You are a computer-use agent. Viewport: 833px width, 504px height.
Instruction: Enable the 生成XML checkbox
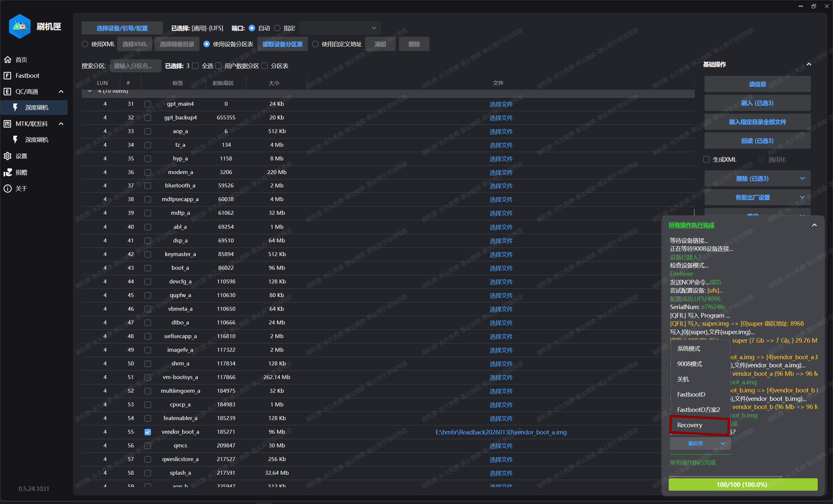[706, 159]
